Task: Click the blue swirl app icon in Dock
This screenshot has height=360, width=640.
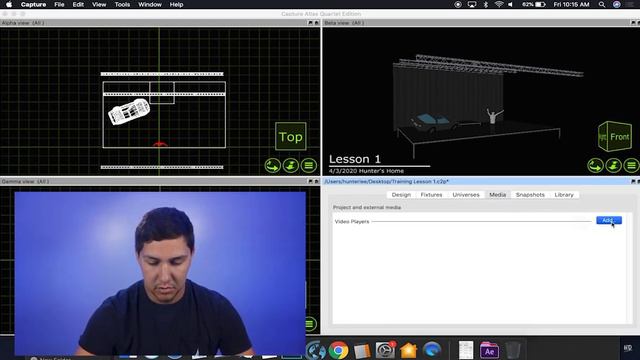Action: [432, 350]
